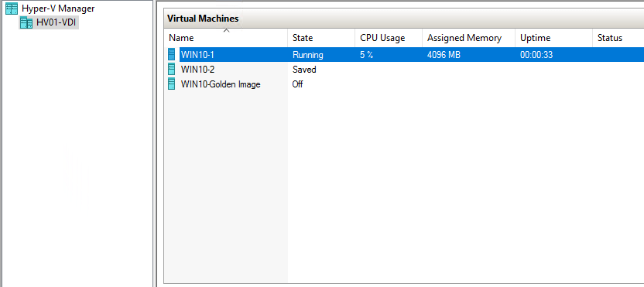This screenshot has width=644, height=287.
Task: Select Hyper-V Manager in the tree
Action: (x=58, y=9)
